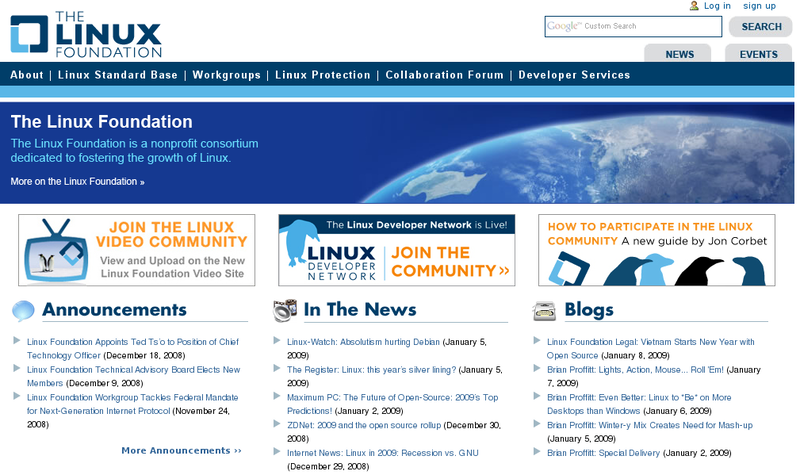Go to Developer Services in navigation bar
Screen dimensions: 800x475
tap(574, 75)
